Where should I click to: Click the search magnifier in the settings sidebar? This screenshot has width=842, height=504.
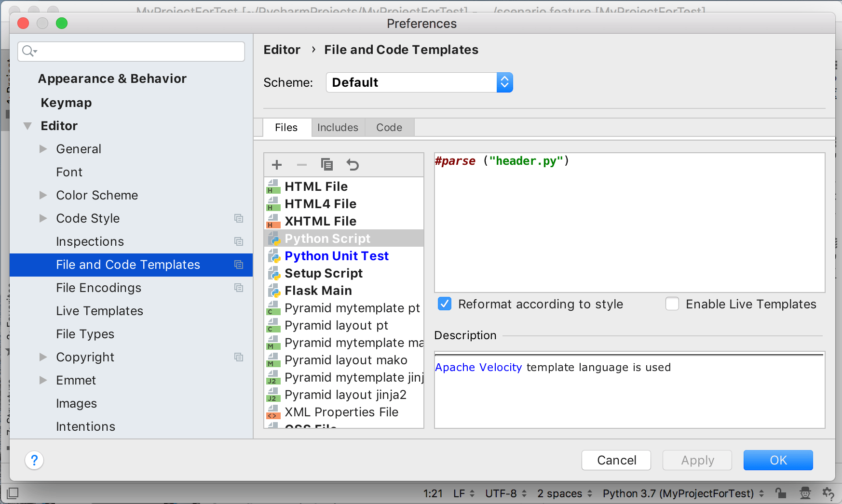pos(27,51)
